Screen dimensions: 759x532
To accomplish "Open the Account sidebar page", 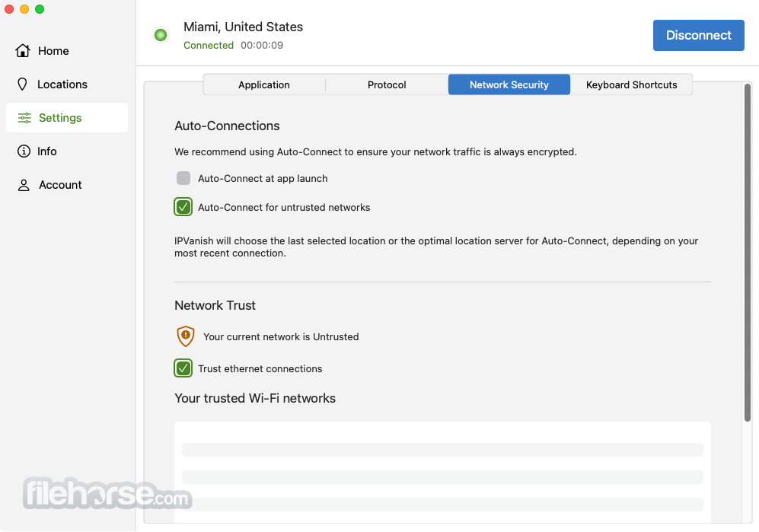I will (67, 185).
